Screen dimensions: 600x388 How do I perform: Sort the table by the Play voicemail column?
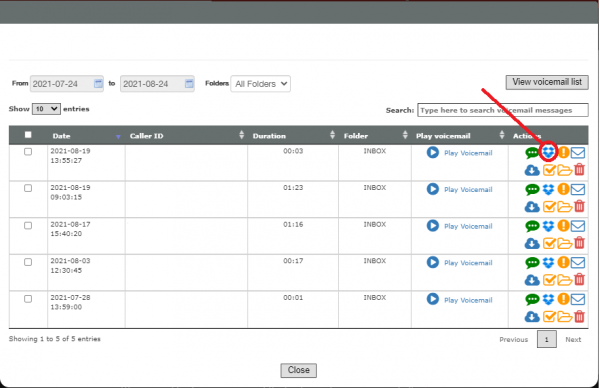460,135
